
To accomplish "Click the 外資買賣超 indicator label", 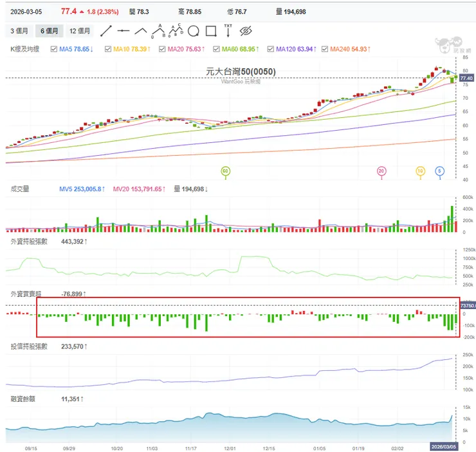I will pos(26,294).
